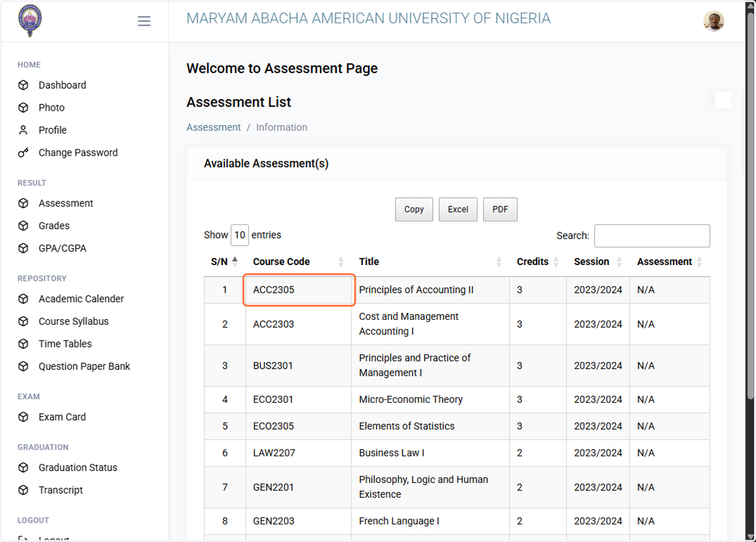Click title French Language I
Image resolution: width=756 pixels, height=542 pixels.
click(399, 521)
